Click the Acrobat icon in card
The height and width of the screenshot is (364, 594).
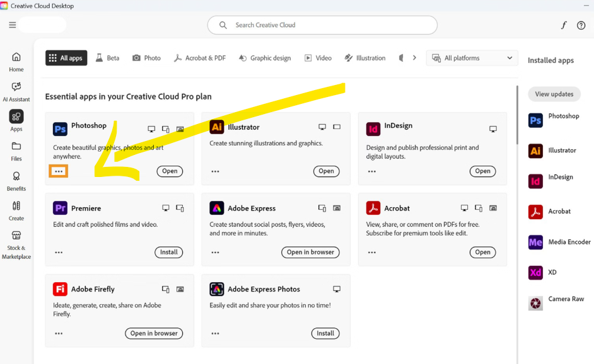373,208
